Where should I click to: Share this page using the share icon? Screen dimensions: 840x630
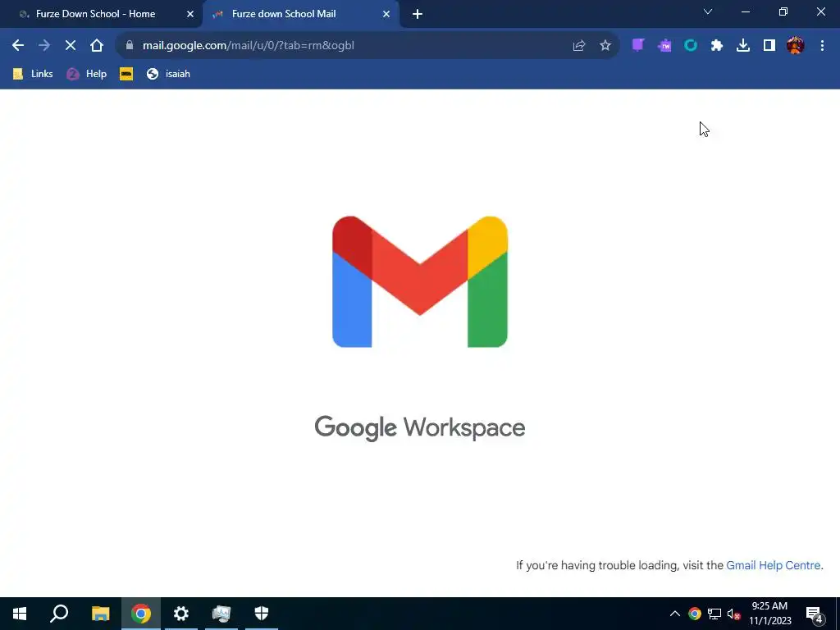[579, 46]
